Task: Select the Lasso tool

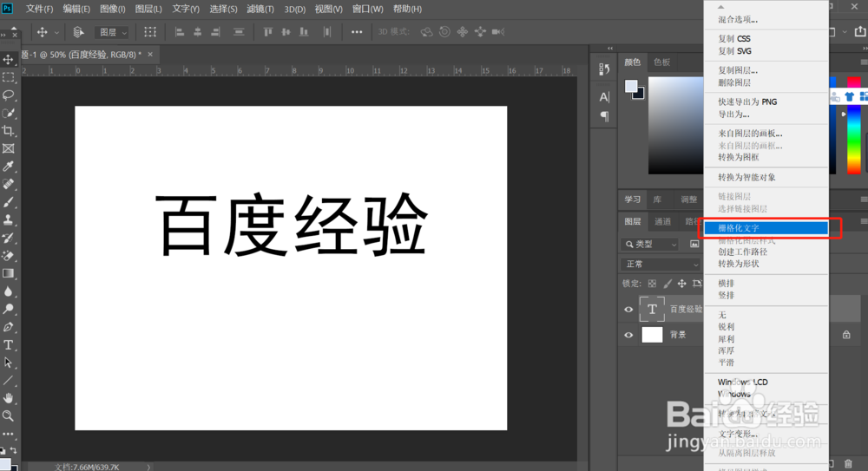Action: [9, 95]
